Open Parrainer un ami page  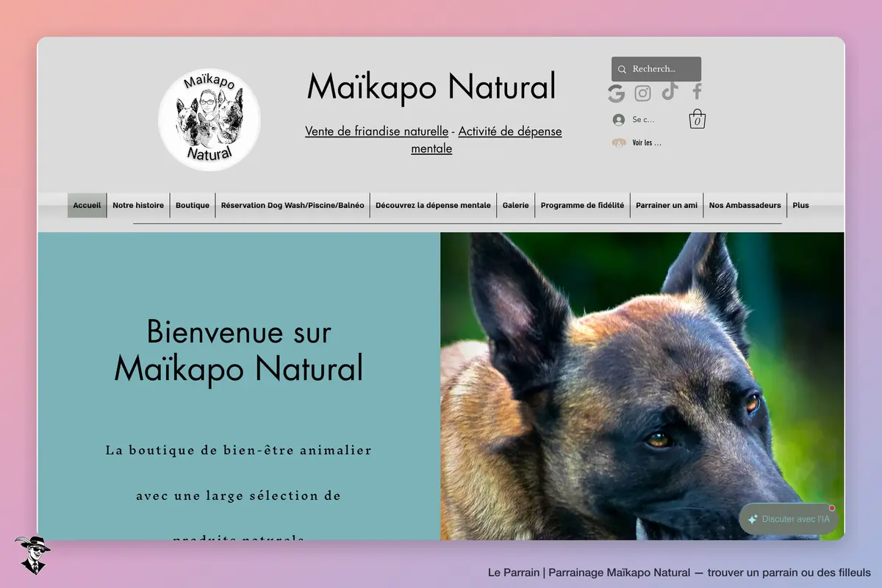(667, 205)
